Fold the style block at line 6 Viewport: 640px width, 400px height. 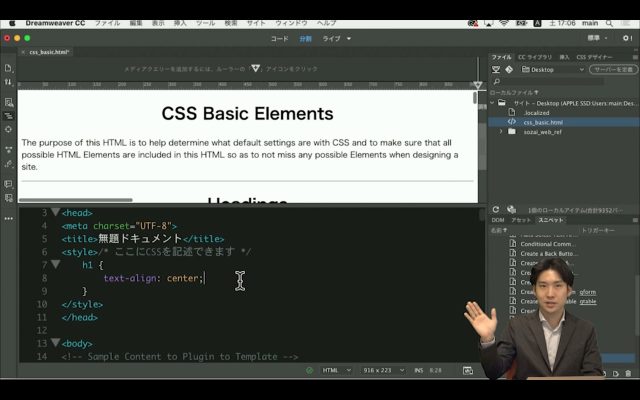coord(55,252)
